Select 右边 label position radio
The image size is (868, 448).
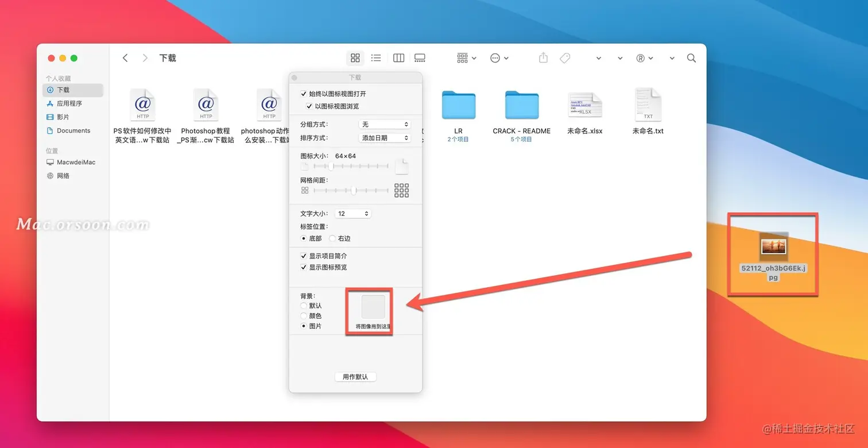coord(332,238)
